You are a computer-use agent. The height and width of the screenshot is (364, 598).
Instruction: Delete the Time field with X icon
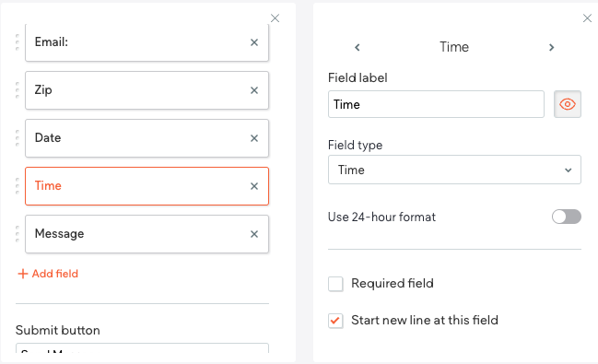(254, 186)
